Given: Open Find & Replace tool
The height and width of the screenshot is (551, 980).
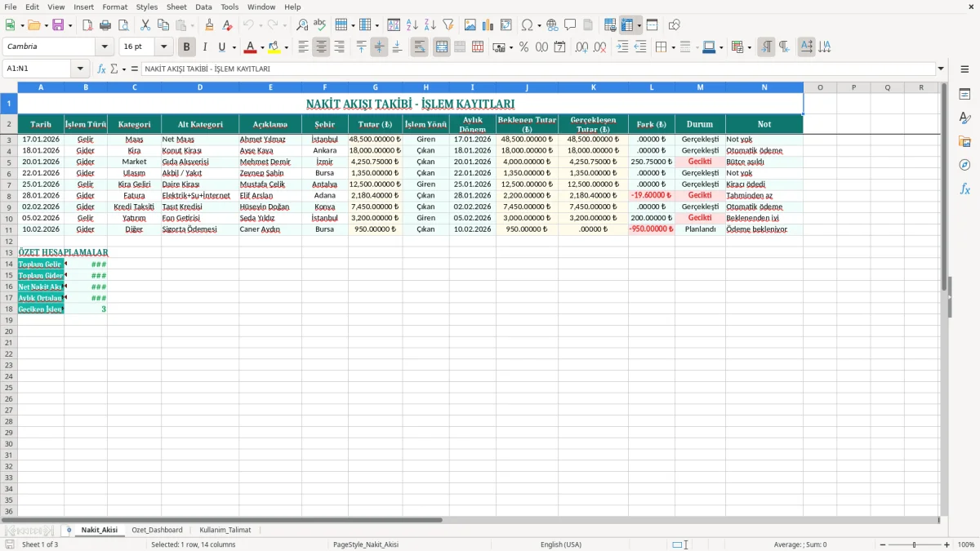Looking at the screenshot, I should pos(301,25).
